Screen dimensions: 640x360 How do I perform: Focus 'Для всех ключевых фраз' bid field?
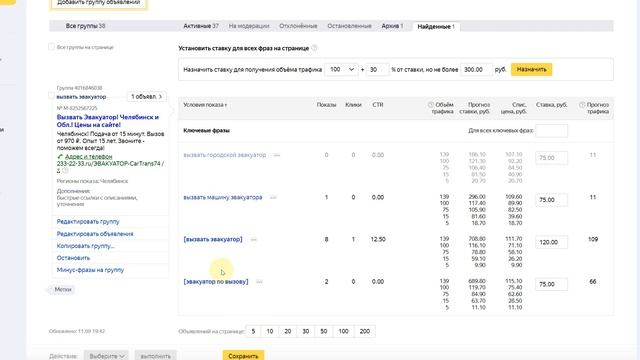point(551,131)
